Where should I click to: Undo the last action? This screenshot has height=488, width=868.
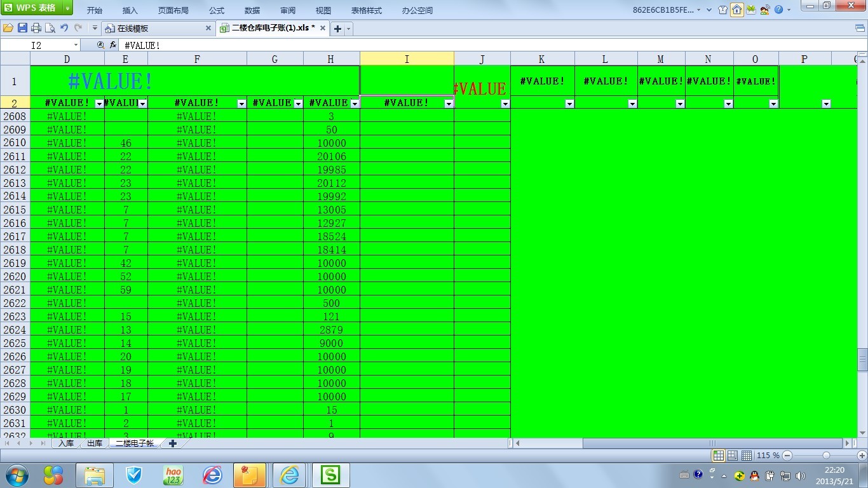pyautogui.click(x=64, y=28)
